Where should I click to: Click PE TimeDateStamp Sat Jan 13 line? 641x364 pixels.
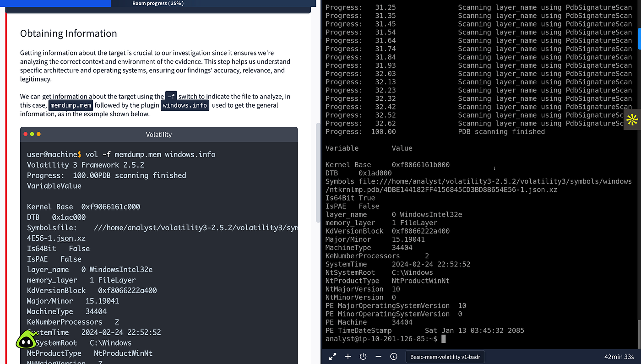[x=425, y=330]
